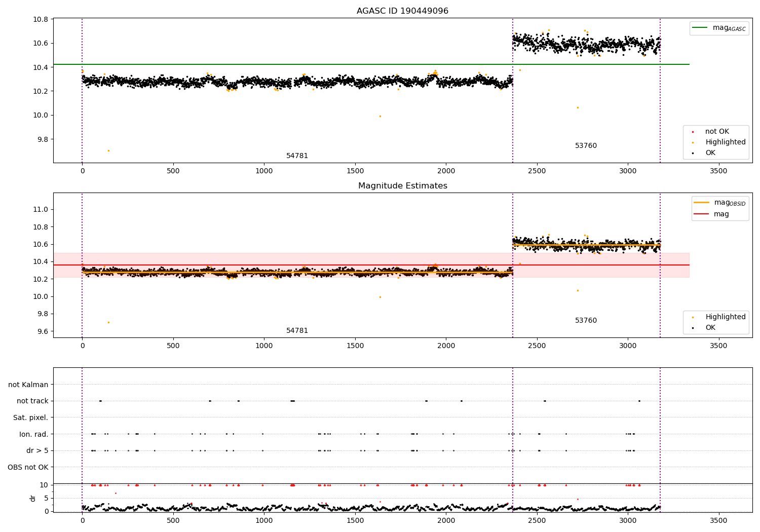Viewport: 760px width, 532px height.
Task: Click the 9.6 tick on Magnitude Estimates y-axis
Action: coord(42,331)
